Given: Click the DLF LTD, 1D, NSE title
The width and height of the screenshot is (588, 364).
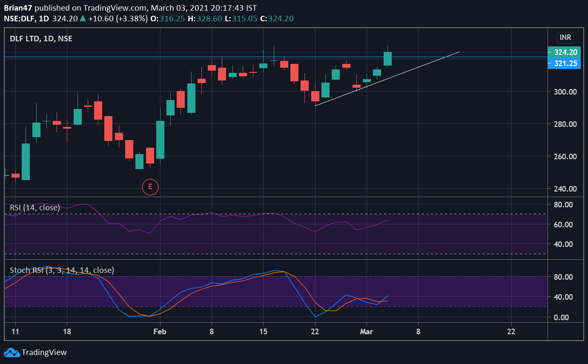Looking at the screenshot, I should [x=41, y=39].
